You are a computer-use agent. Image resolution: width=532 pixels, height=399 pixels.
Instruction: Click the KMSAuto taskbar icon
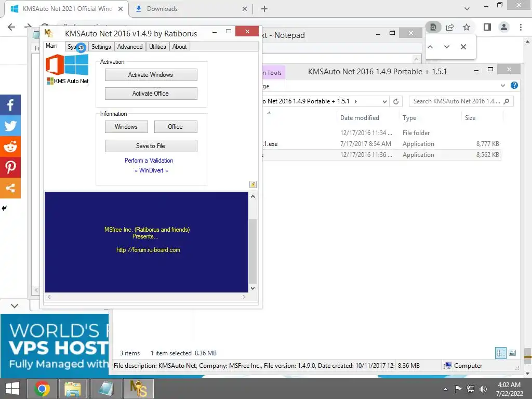(x=139, y=389)
